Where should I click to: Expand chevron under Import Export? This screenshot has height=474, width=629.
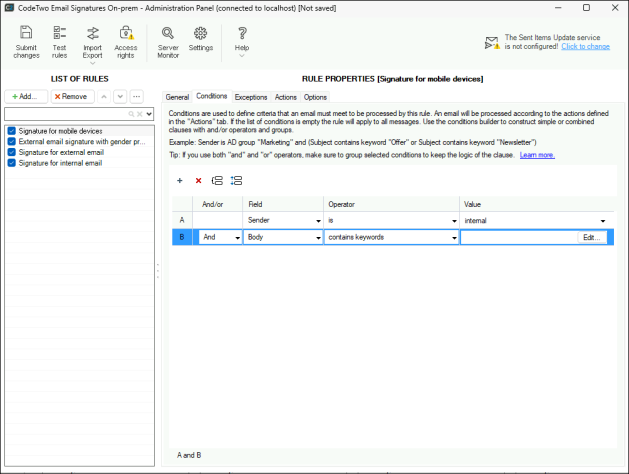click(92, 63)
